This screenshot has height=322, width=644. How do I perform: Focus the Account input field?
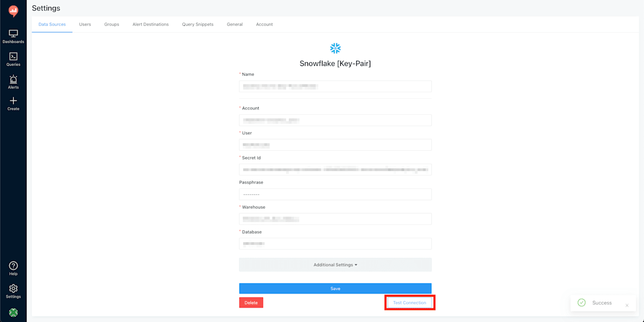coord(335,120)
